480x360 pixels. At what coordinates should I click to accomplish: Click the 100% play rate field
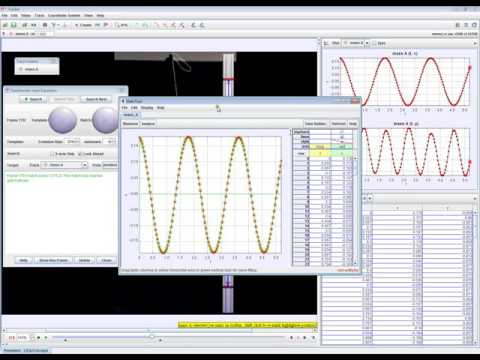click(22, 338)
